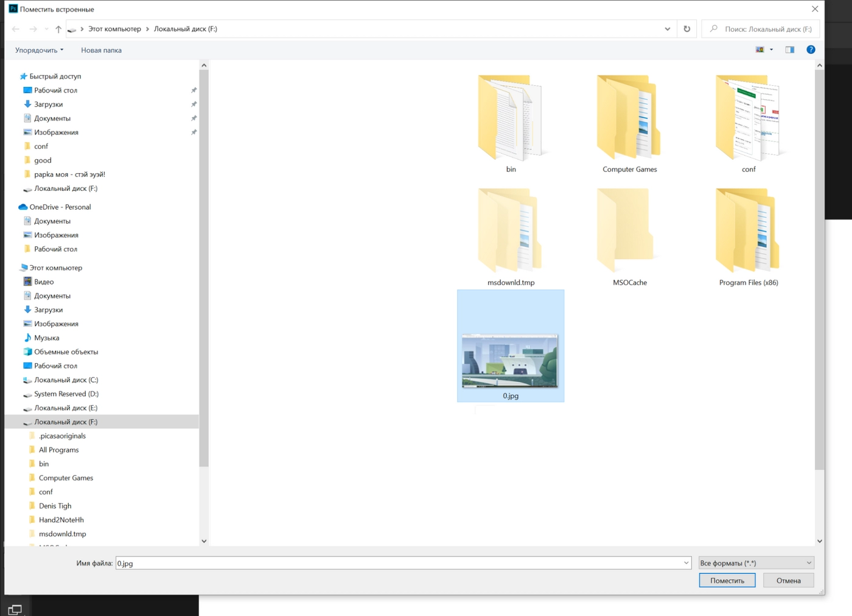The height and width of the screenshot is (616, 852).
Task: Open Видео under Этот компьютер
Action: pyautogui.click(x=44, y=282)
